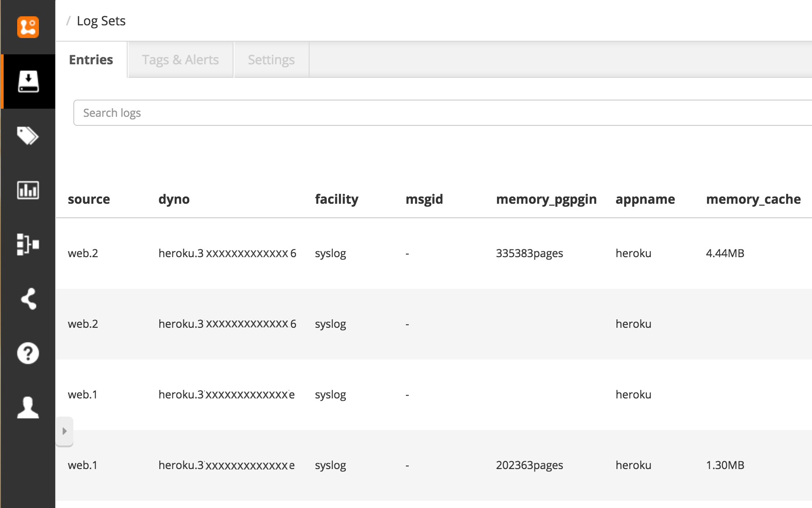Click the data flow diagram sidebar icon
This screenshot has height=508, width=812.
click(28, 244)
